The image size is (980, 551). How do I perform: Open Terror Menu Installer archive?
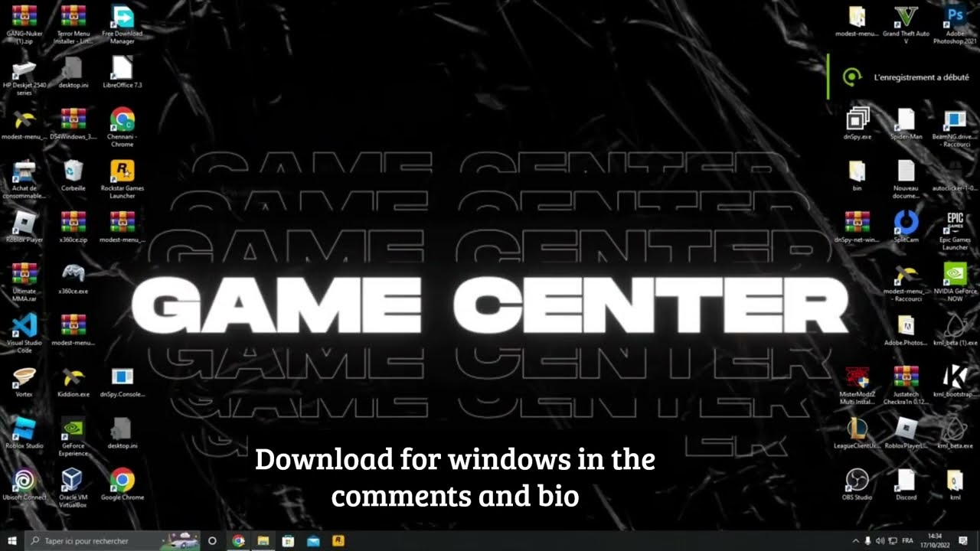click(x=73, y=24)
